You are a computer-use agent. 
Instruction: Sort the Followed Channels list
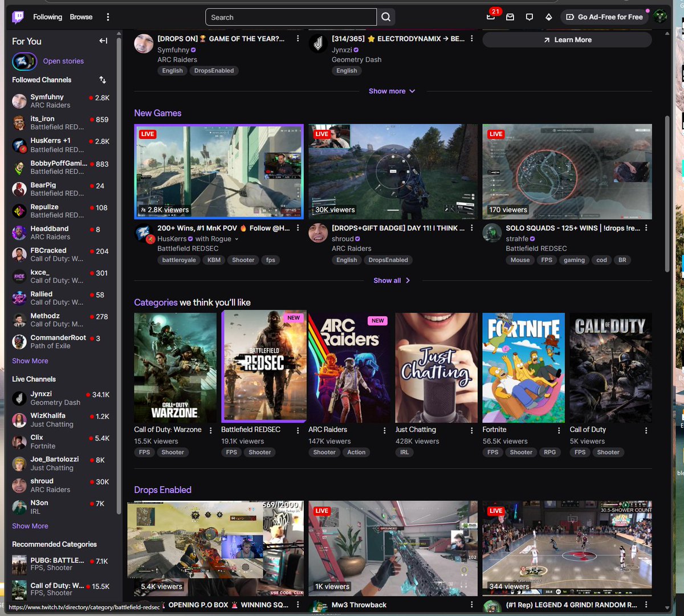point(103,80)
